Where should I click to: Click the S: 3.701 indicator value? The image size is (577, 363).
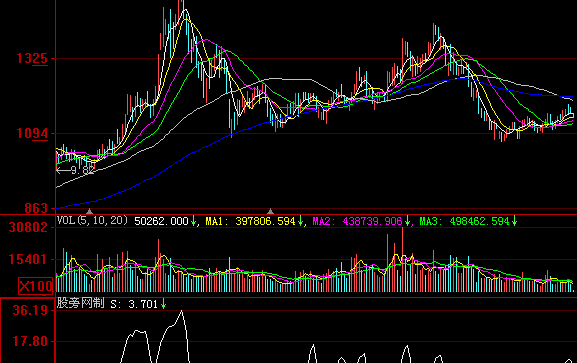pyautogui.click(x=134, y=304)
